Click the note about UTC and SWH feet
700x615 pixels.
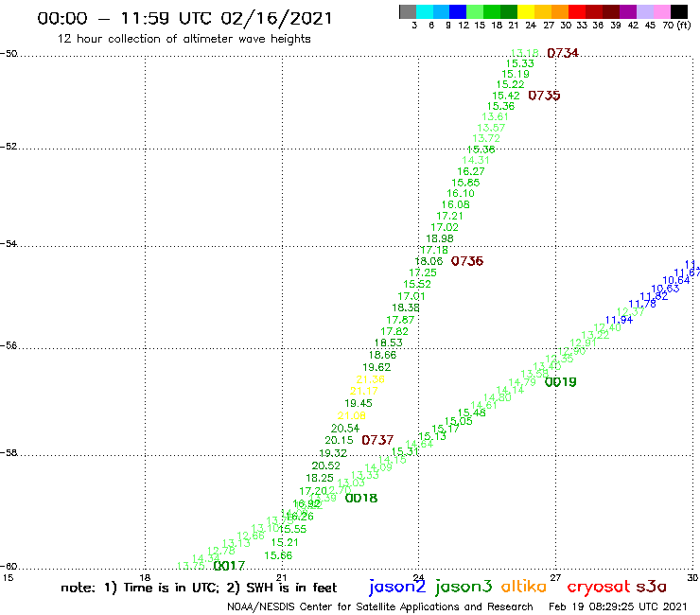pyautogui.click(x=199, y=588)
